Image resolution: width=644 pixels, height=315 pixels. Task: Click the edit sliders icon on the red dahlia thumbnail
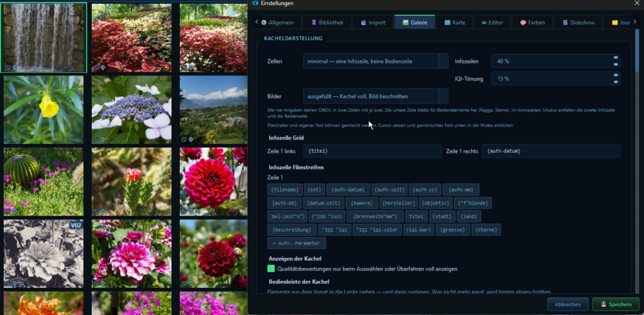point(197,211)
